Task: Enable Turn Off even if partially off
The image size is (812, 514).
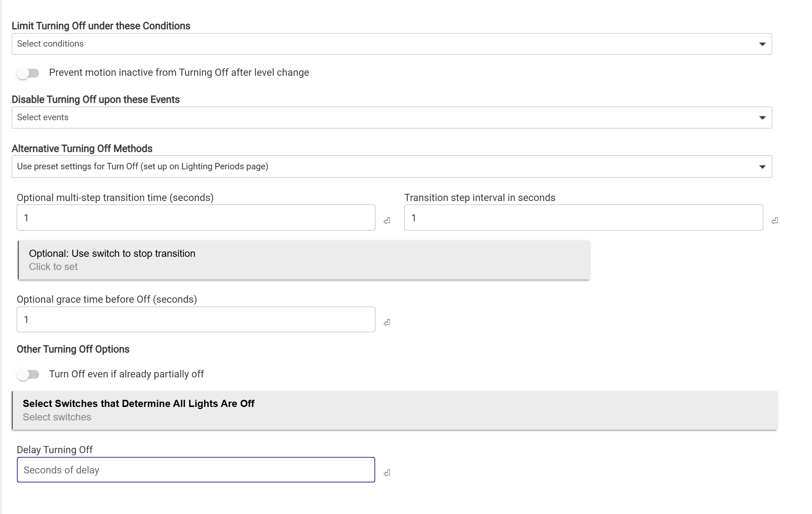Action: tap(28, 375)
